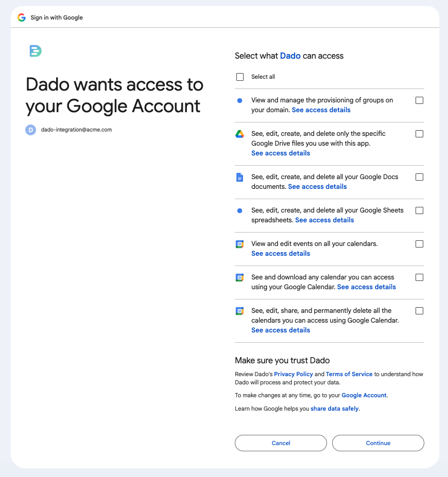This screenshot has height=477, width=448.
Task: Click the Continue button
Action: coord(378,443)
